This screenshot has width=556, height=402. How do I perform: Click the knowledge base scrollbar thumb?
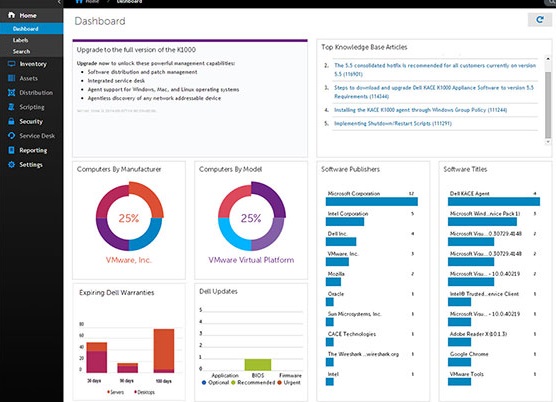[548, 105]
